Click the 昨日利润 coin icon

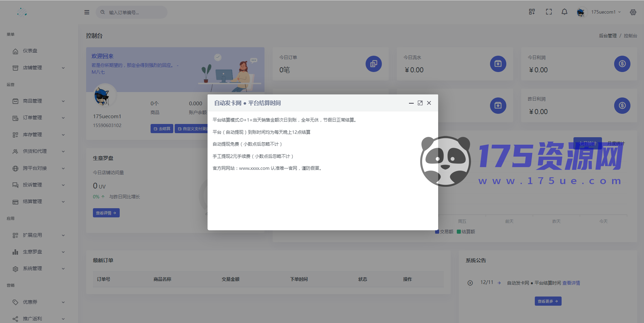(622, 106)
